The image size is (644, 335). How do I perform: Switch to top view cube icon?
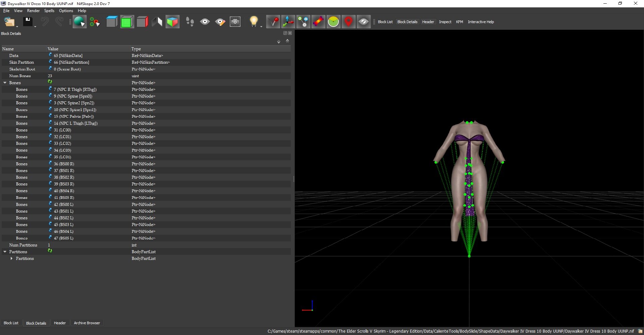tap(112, 22)
